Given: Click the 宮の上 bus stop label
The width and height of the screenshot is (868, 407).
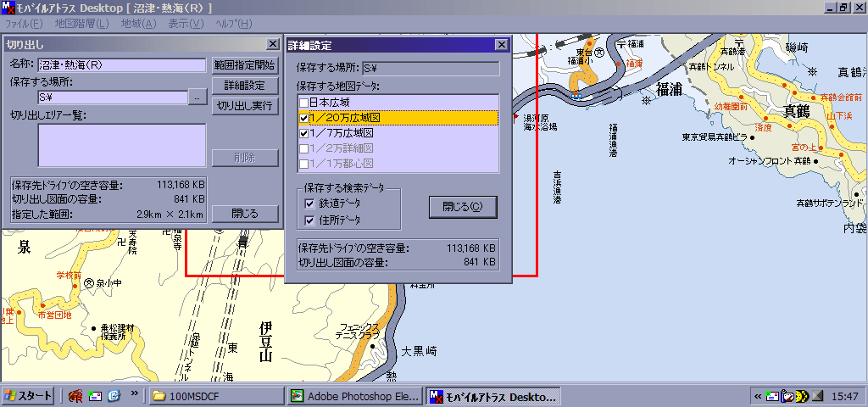Looking at the screenshot, I should [804, 147].
